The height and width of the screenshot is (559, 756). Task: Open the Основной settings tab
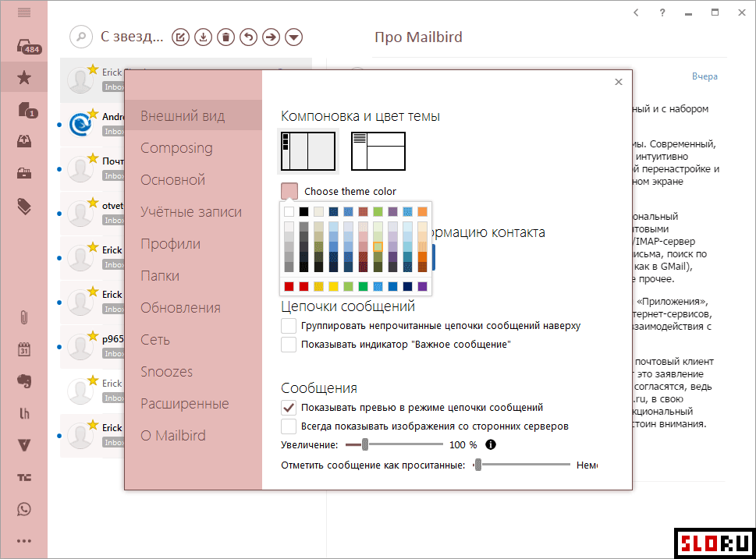[x=193, y=180]
